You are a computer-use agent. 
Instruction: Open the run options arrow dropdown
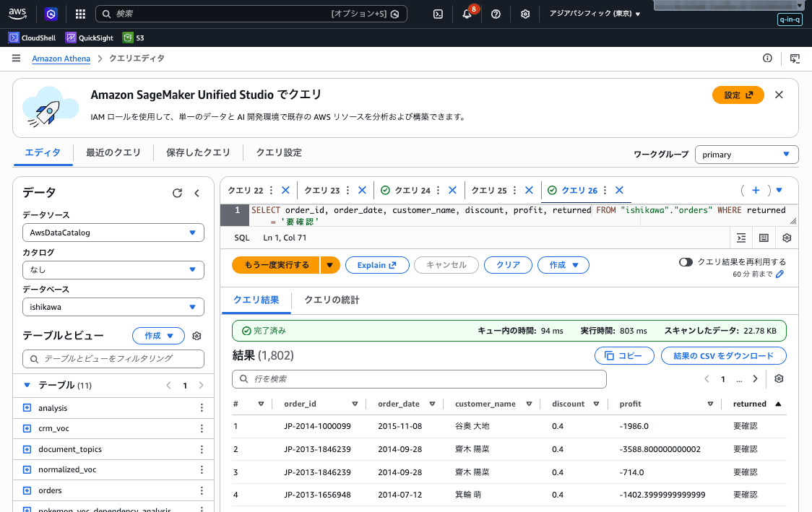click(x=330, y=265)
